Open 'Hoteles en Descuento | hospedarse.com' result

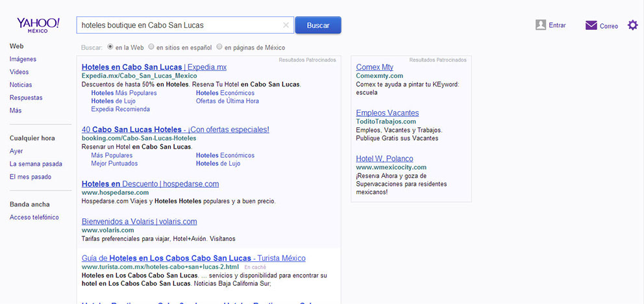(151, 184)
